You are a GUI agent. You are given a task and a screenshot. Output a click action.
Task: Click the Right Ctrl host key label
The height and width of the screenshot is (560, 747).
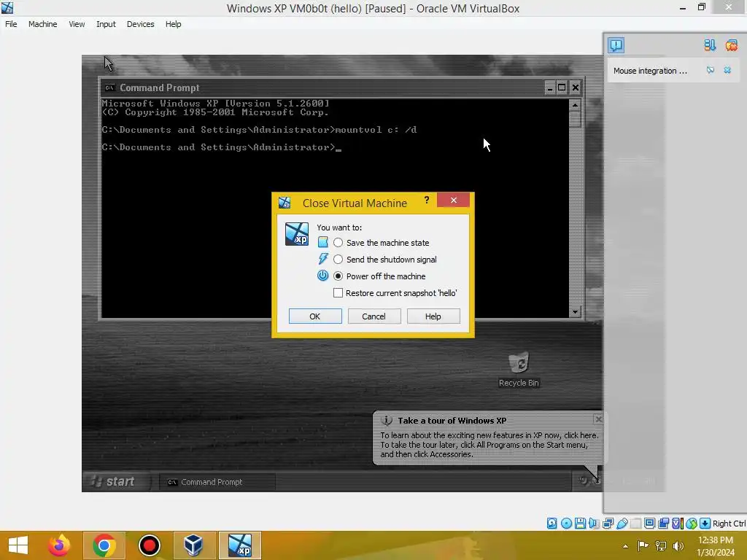[x=729, y=524]
